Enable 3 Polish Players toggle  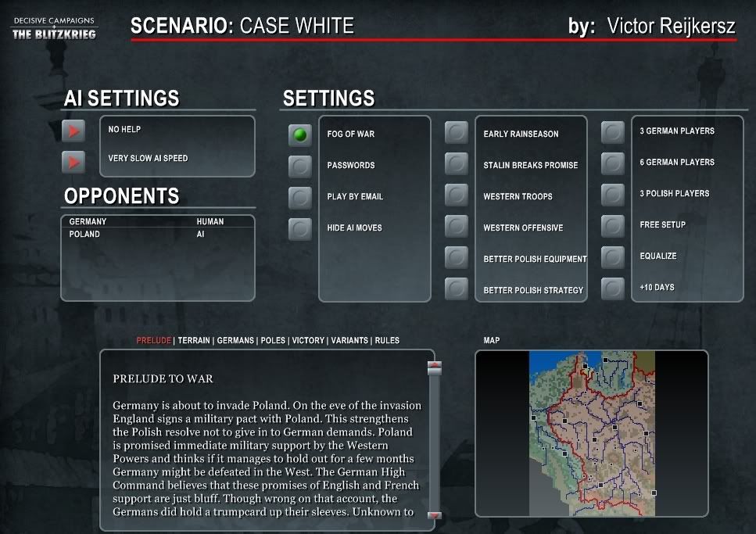pyautogui.click(x=613, y=195)
